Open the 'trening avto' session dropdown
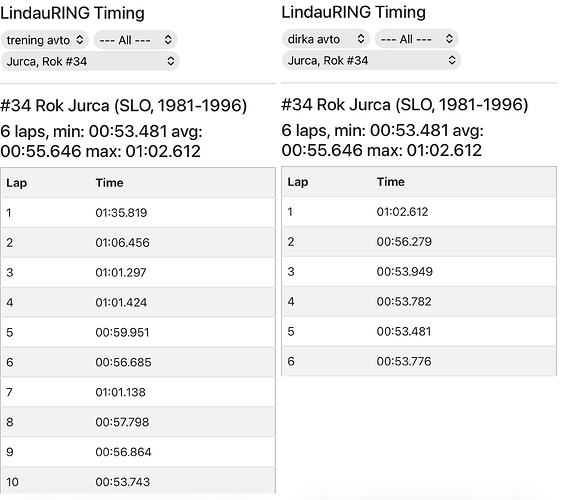 pos(45,40)
